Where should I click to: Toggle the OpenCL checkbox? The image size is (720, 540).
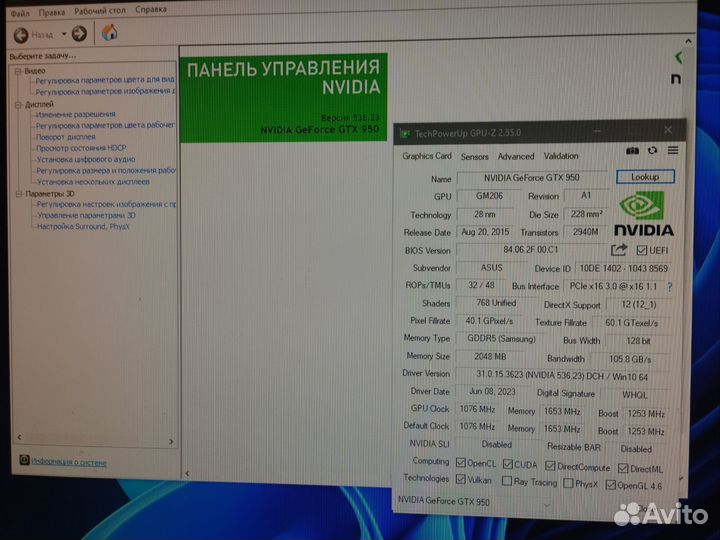pyautogui.click(x=461, y=462)
